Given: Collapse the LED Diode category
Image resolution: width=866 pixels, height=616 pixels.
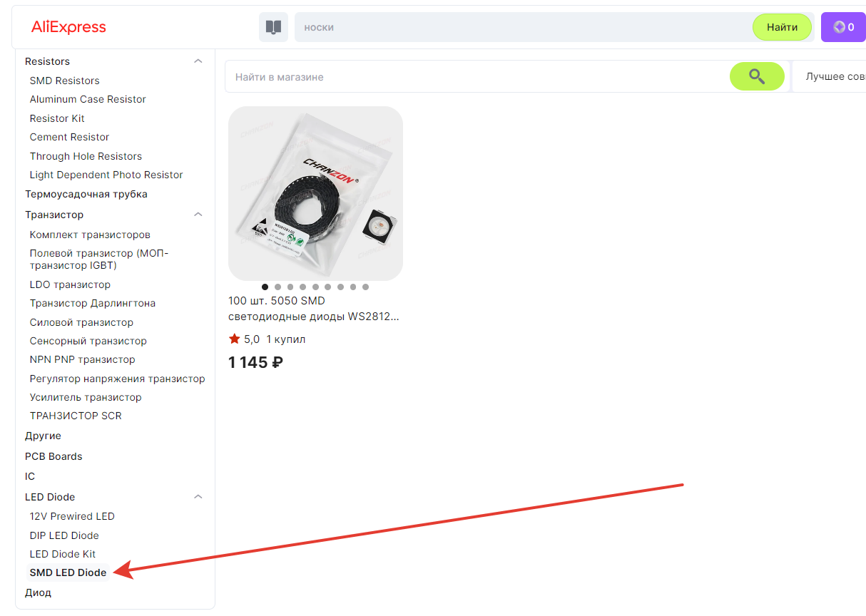Looking at the screenshot, I should pos(198,497).
